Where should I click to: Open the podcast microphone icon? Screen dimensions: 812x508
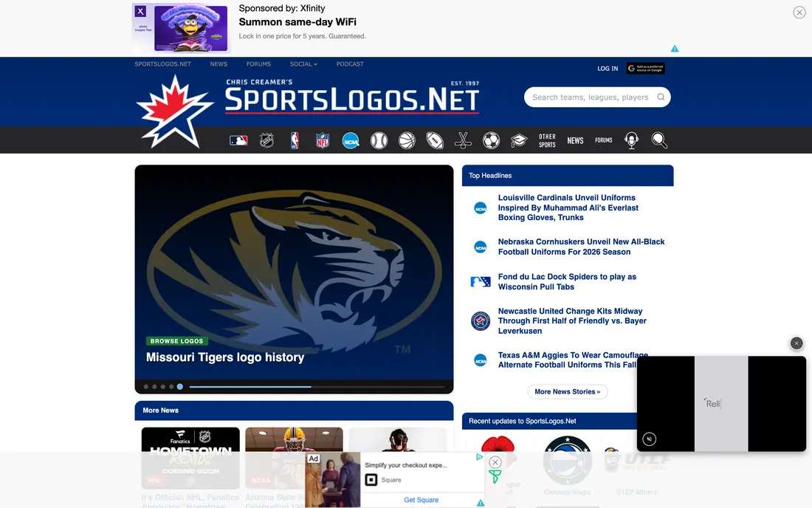631,140
